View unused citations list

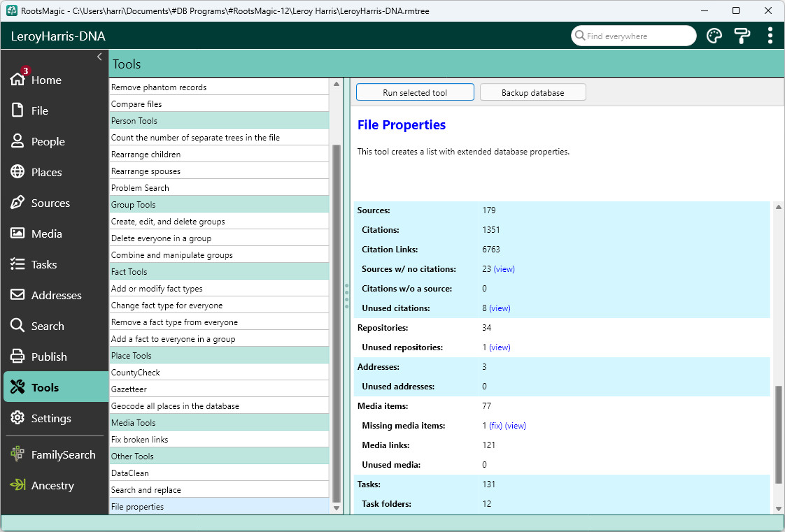(500, 308)
